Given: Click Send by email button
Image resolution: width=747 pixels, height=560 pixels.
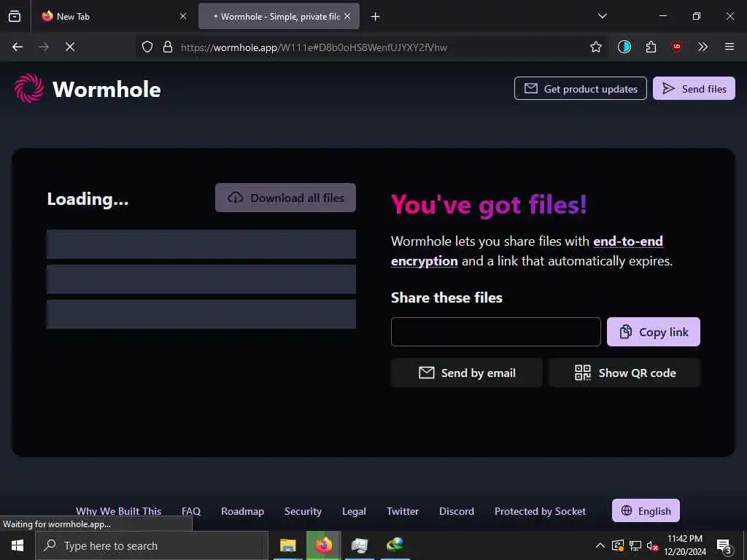Looking at the screenshot, I should [466, 373].
